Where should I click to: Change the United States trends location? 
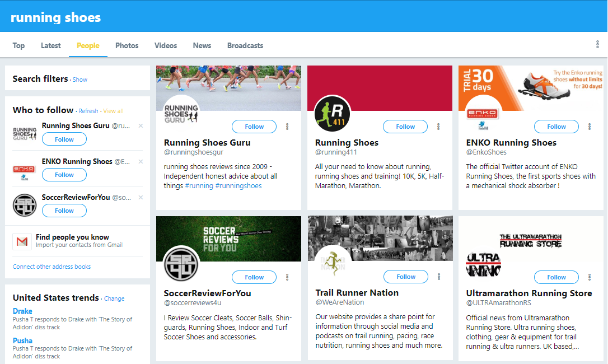click(x=114, y=298)
